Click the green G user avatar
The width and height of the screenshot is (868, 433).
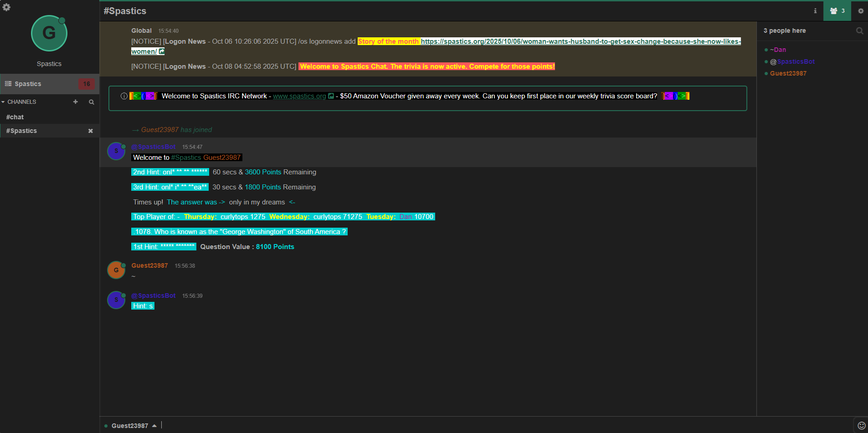(49, 33)
